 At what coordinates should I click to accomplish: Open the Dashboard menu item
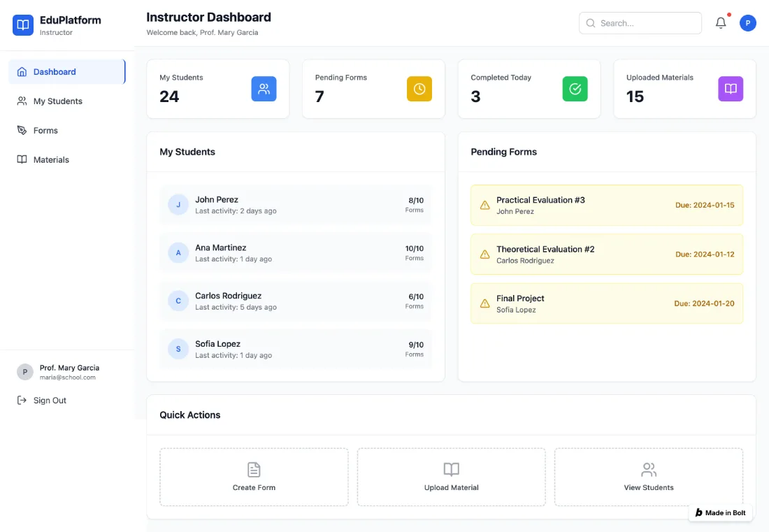click(66, 71)
